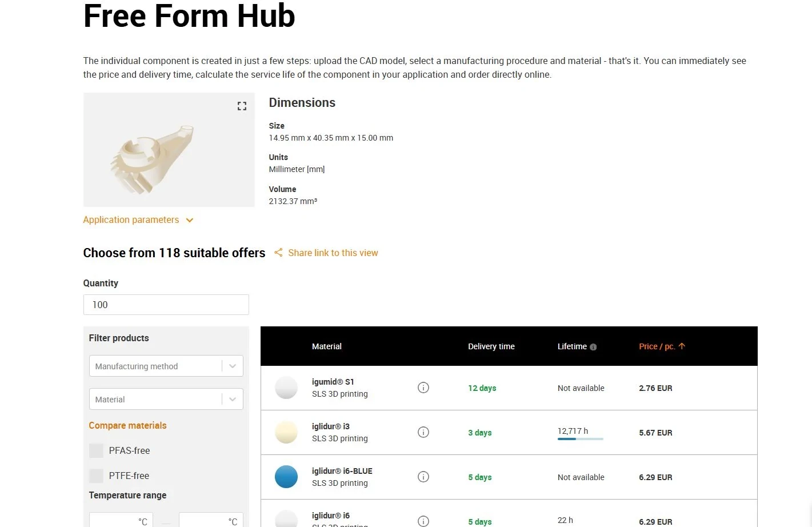Viewport: 812px width, 527px height.
Task: Click the info icon next to igumid S1
Action: 423,388
